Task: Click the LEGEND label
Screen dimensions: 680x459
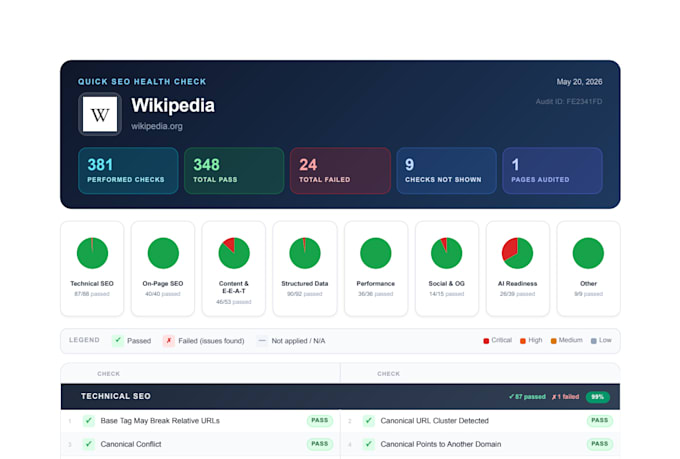Action: [x=84, y=340]
